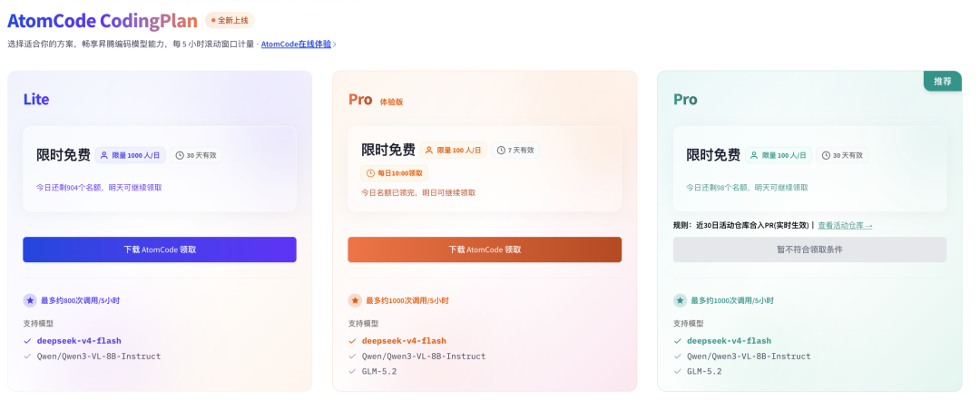Screen dimensions: 980x401
Task: Open the 查看活动仓库 link
Action: tap(845, 226)
